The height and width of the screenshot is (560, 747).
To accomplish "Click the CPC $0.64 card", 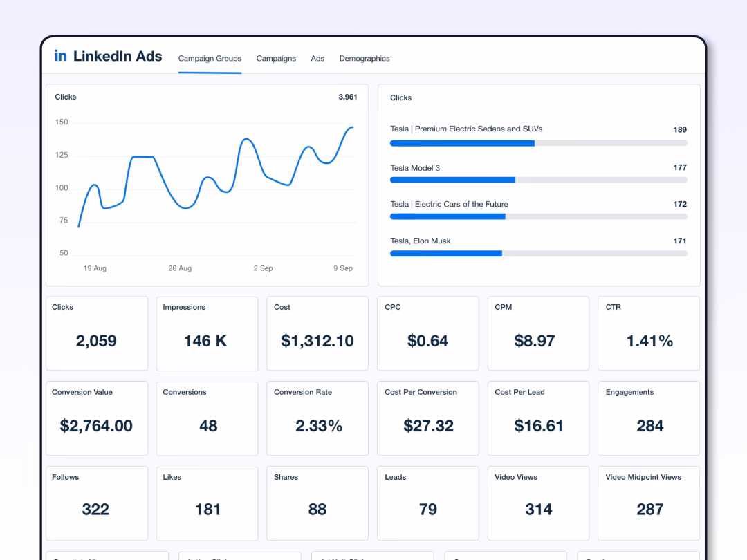I will click(428, 333).
